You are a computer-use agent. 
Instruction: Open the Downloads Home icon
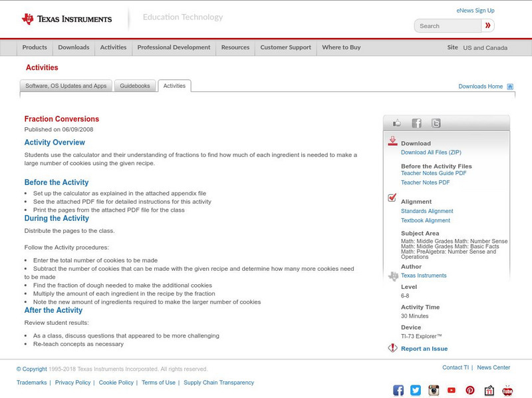(x=509, y=86)
